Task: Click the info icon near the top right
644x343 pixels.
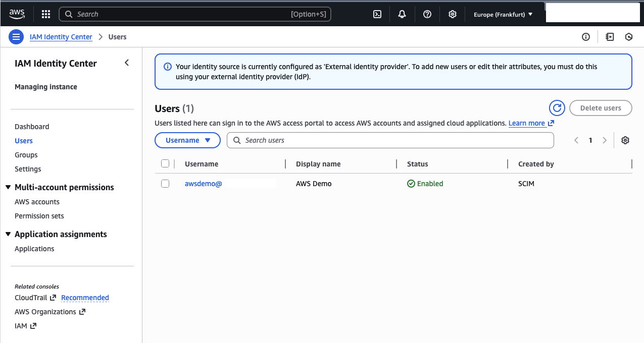Action: tap(585, 37)
